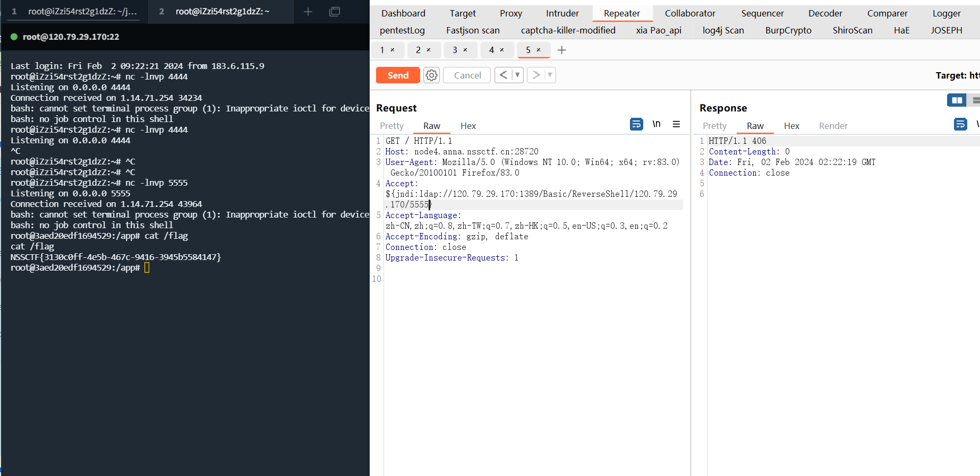
Task: Click the Date response header line
Action: (x=792, y=162)
